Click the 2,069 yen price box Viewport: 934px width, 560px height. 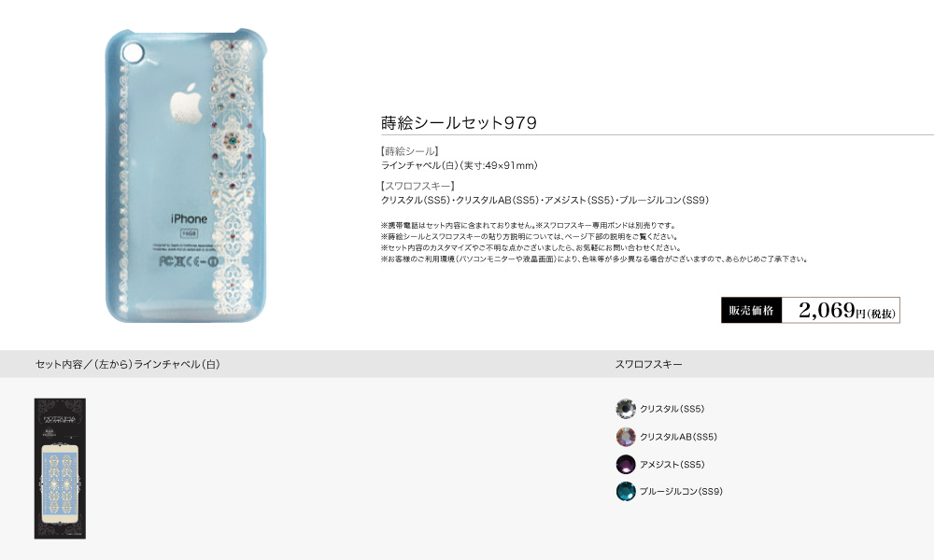pyautogui.click(x=841, y=310)
